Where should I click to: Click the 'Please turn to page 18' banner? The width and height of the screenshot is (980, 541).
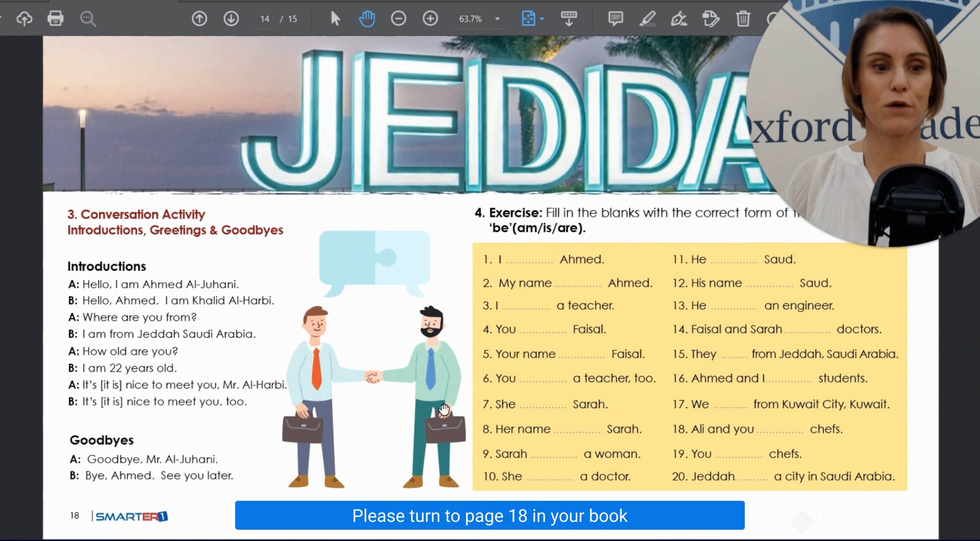(490, 516)
